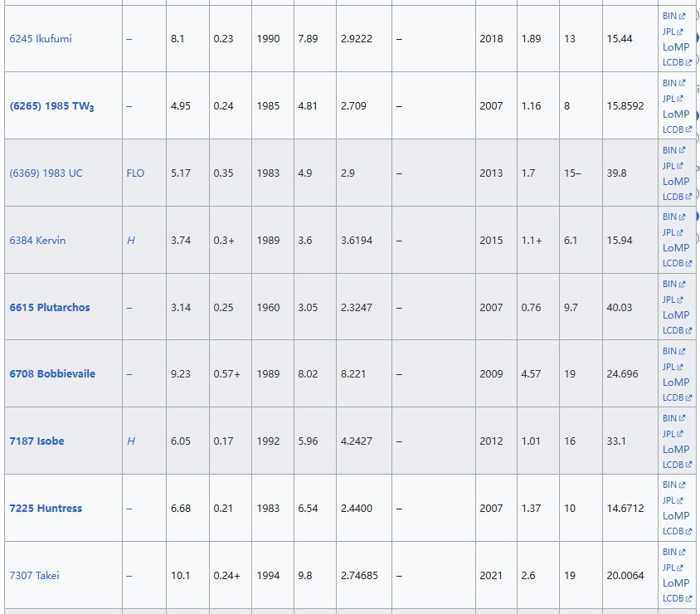The height and width of the screenshot is (614, 700).
Task: Open the 6384 Kervin article link
Action: tap(37, 241)
